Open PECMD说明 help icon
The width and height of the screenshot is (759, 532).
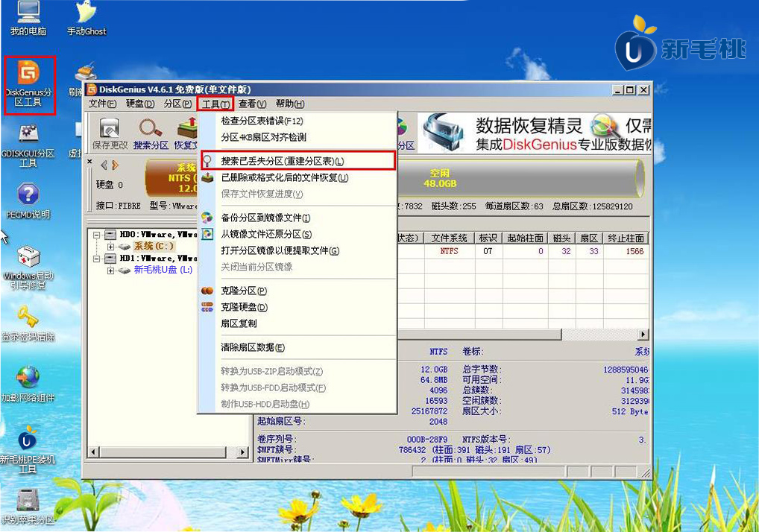coord(28,200)
